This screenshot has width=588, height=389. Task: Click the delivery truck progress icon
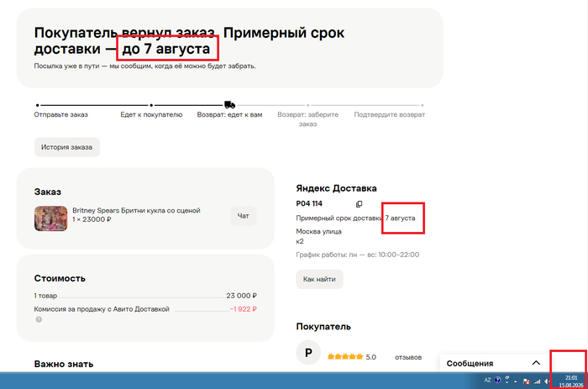[229, 105]
